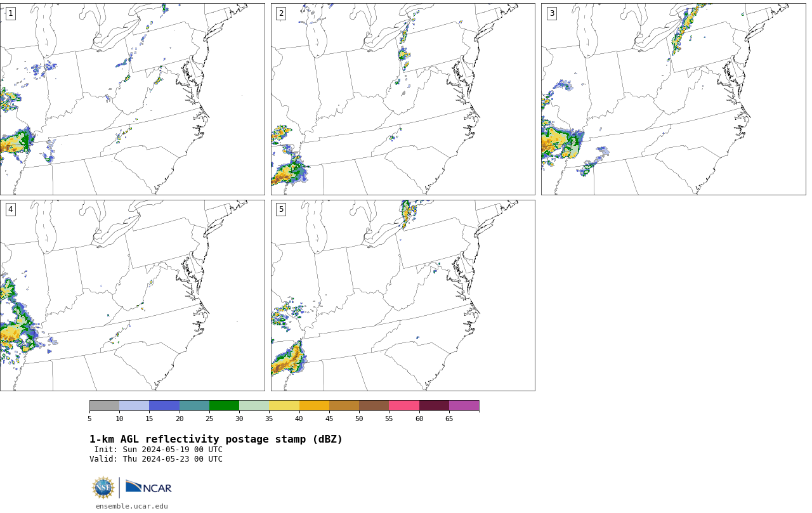Click the purple 65+ dBZ swatch
812x513 pixels.
tap(464, 406)
